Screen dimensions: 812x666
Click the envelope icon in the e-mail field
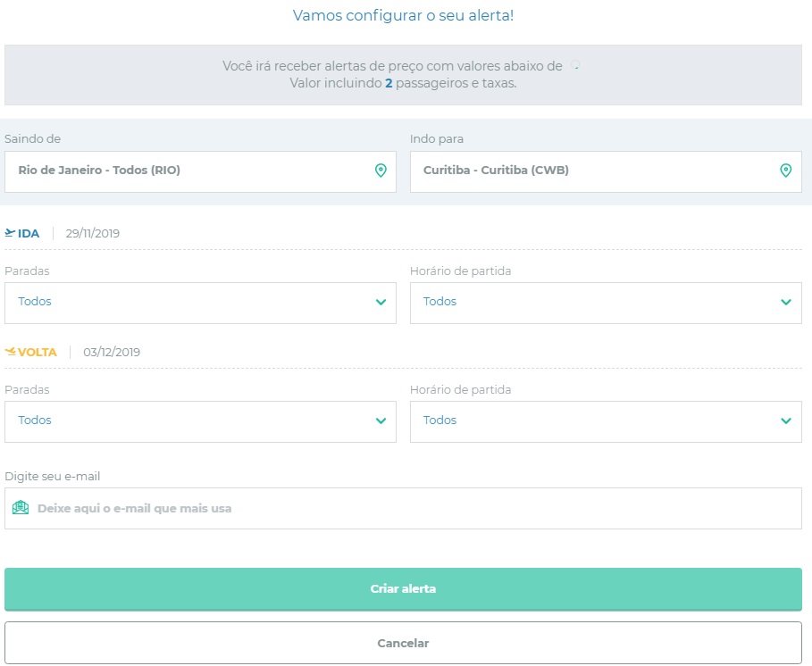(x=21, y=508)
